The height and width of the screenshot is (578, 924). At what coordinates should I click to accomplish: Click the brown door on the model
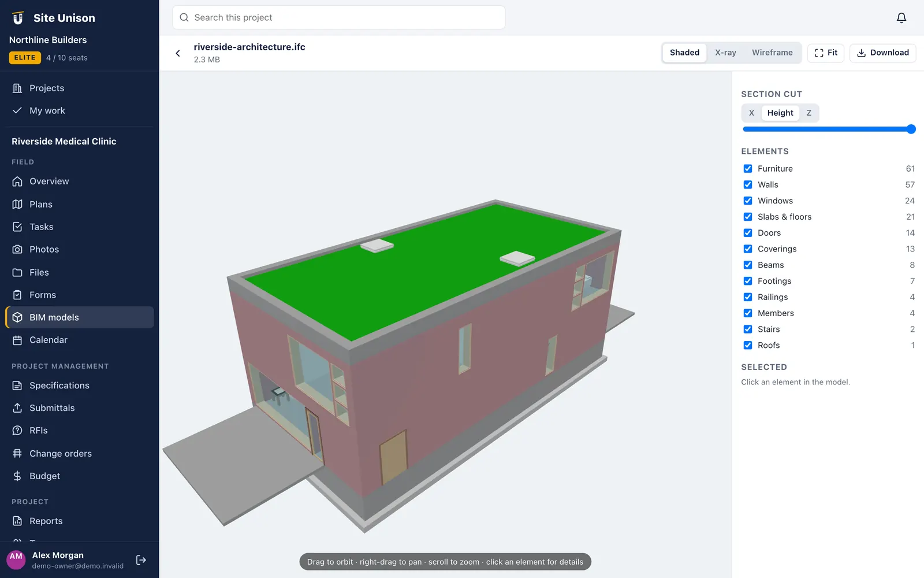[394, 457]
